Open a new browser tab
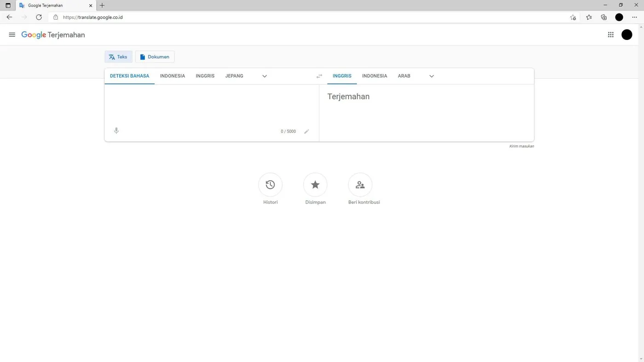The width and height of the screenshot is (644, 362). pos(102,6)
